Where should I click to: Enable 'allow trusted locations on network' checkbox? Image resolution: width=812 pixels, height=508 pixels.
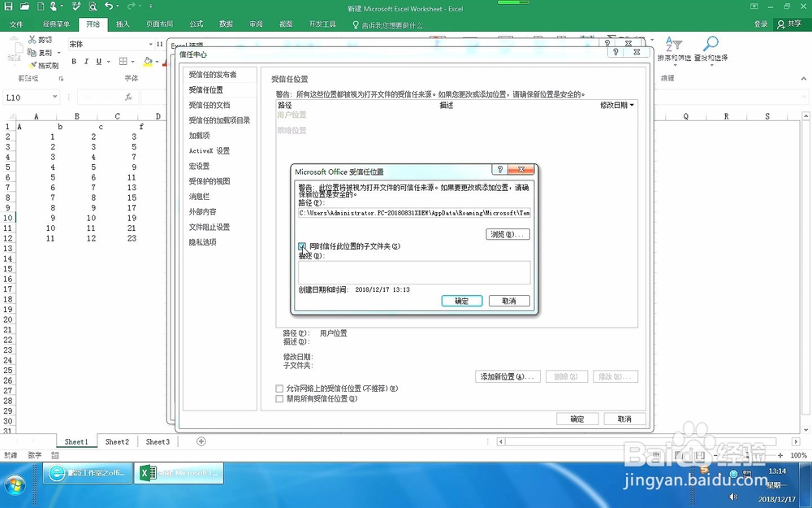pos(279,389)
